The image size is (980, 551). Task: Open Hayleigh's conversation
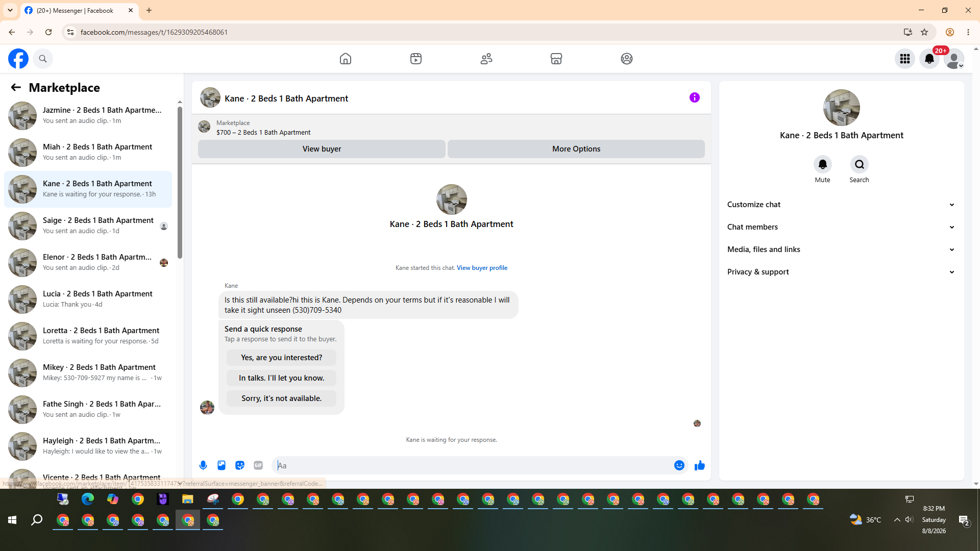pyautogui.click(x=88, y=446)
